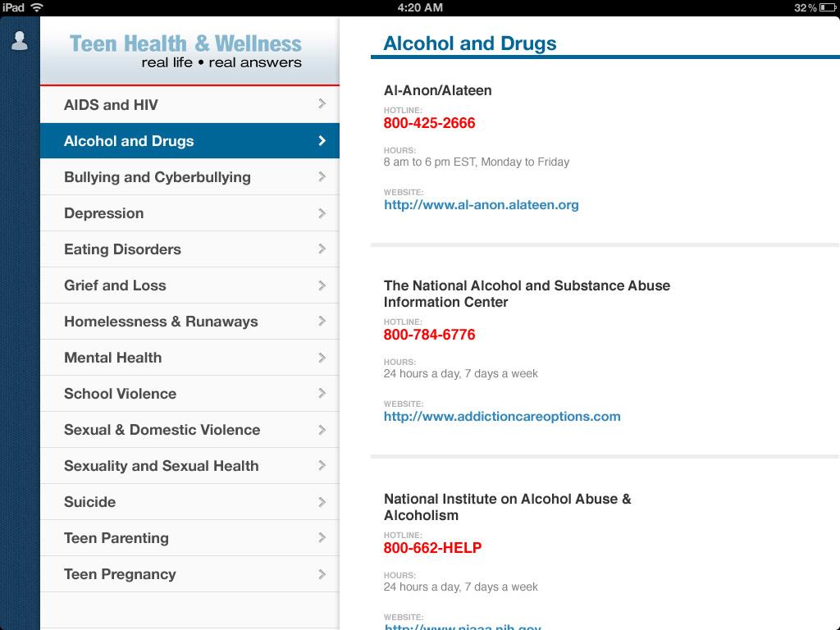The width and height of the screenshot is (840, 630).
Task: Open the Grief and Loss category
Action: pyautogui.click(x=189, y=285)
